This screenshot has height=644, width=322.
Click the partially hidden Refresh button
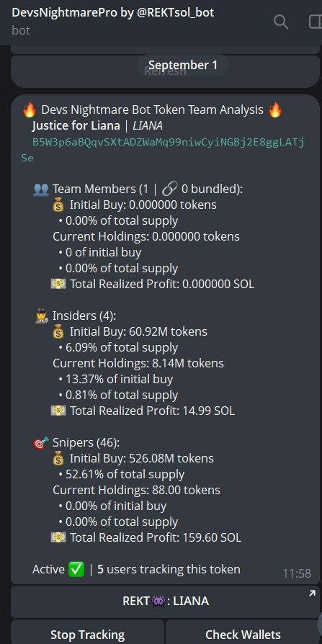pyautogui.click(x=165, y=71)
